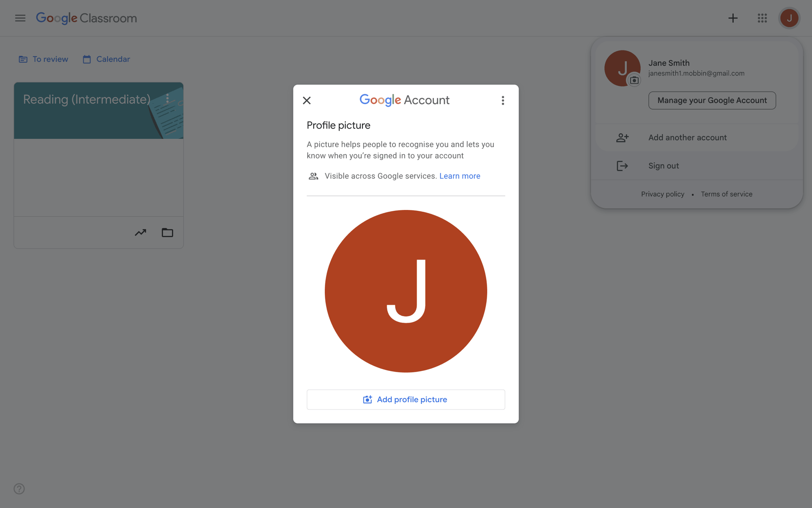
Task: Close the Google Account profile picture dialog
Action: (x=307, y=100)
